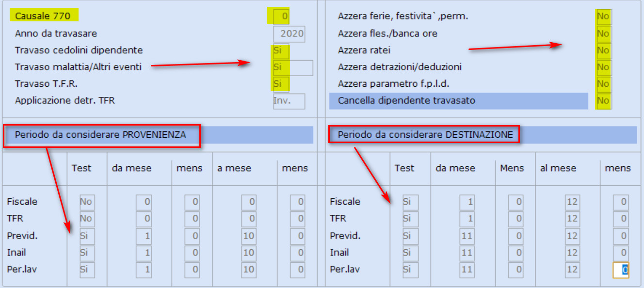644x288 pixels.
Task: Click the Causale 770 value field
Action: point(281,16)
